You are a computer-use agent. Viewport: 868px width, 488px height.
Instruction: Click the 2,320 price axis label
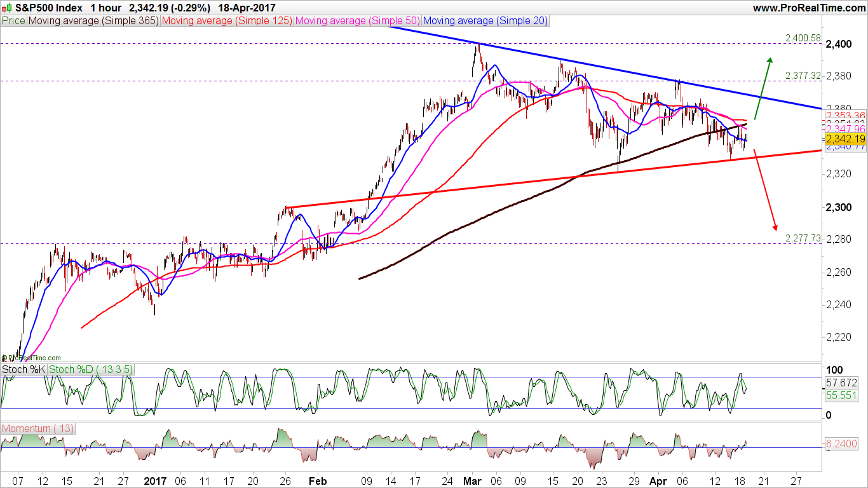pos(839,174)
